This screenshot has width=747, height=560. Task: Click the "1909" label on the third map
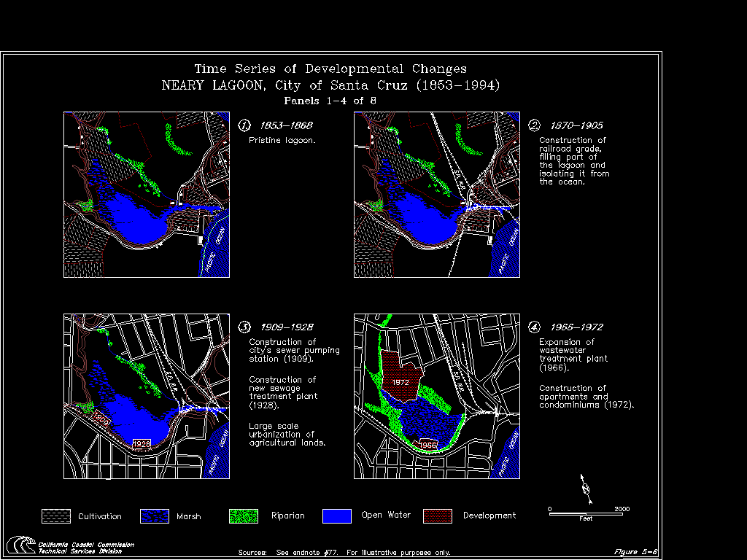point(101,419)
